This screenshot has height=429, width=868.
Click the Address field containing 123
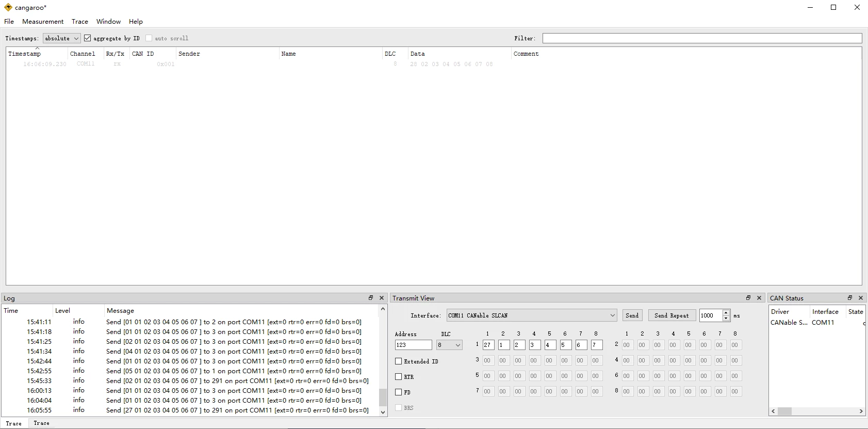click(413, 345)
